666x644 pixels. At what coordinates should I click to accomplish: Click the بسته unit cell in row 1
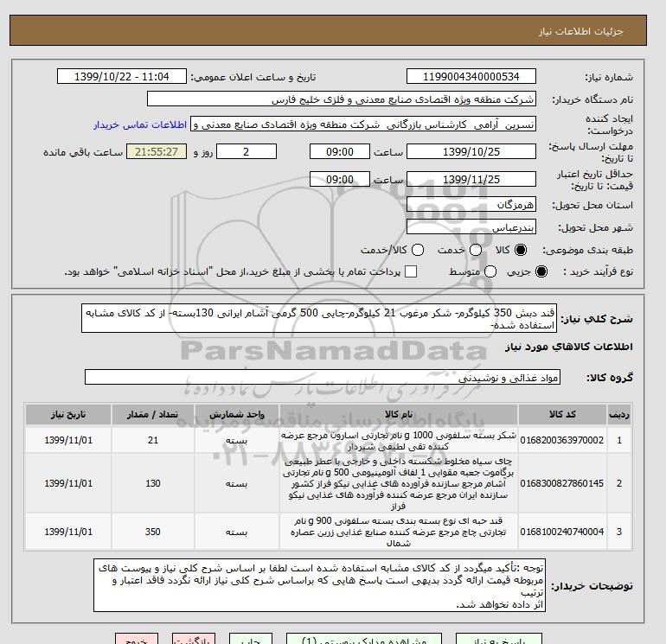[237, 440]
